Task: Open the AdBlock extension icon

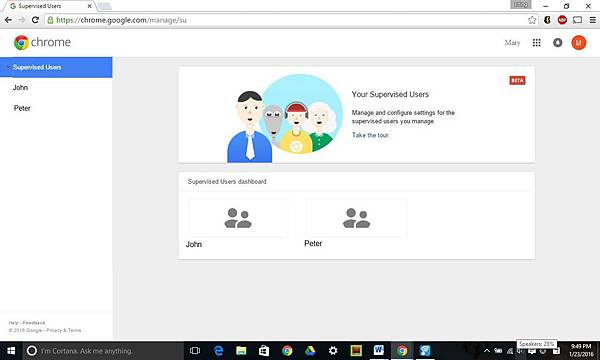Action: point(562,20)
